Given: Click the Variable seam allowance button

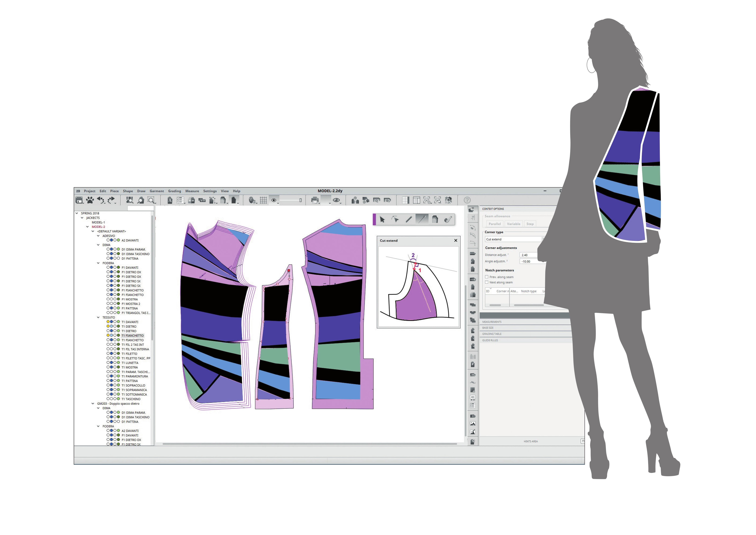Looking at the screenshot, I should (x=513, y=224).
